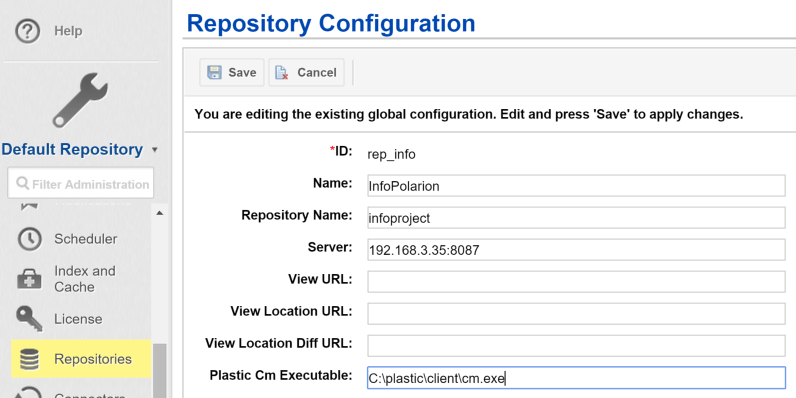Click the License key icon
This screenshot has width=796, height=398.
pos(29,319)
